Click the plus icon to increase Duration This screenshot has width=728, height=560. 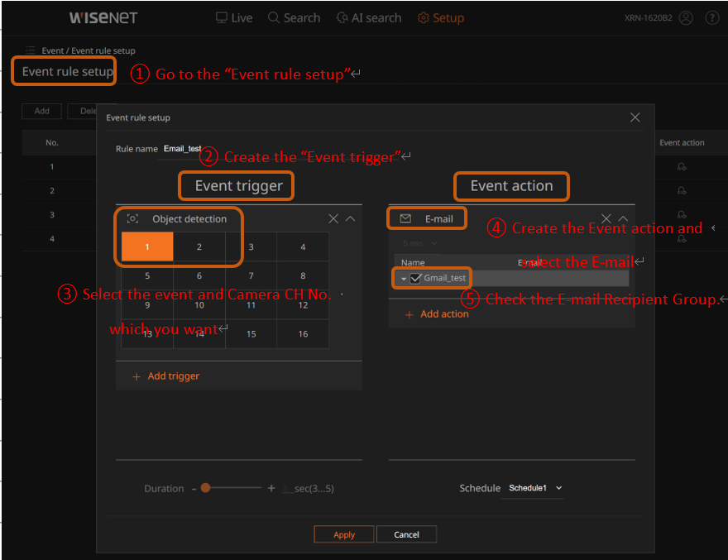point(271,488)
